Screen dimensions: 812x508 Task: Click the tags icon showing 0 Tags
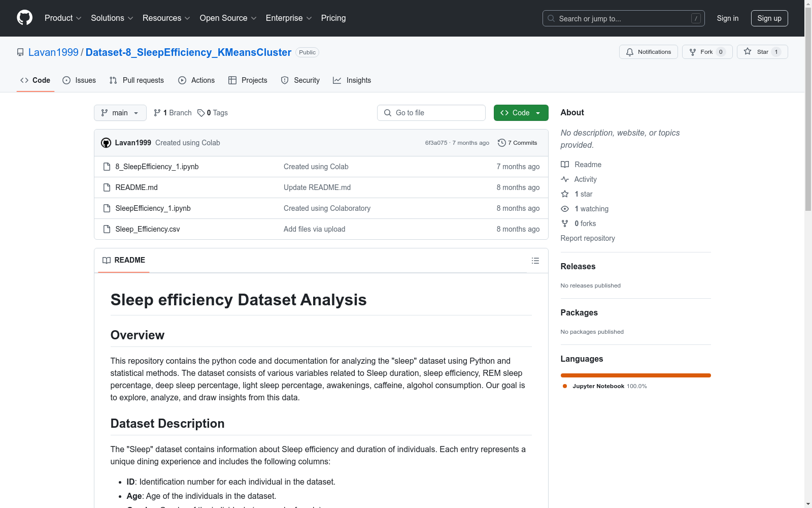[x=201, y=113]
